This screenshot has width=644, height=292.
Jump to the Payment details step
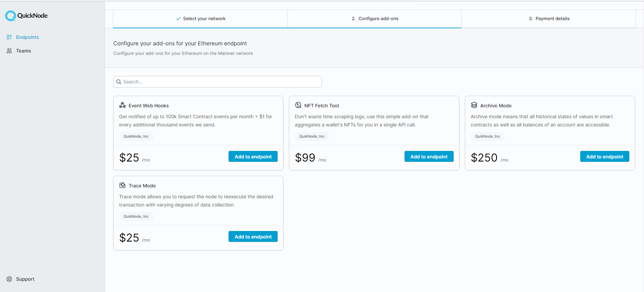549,19
